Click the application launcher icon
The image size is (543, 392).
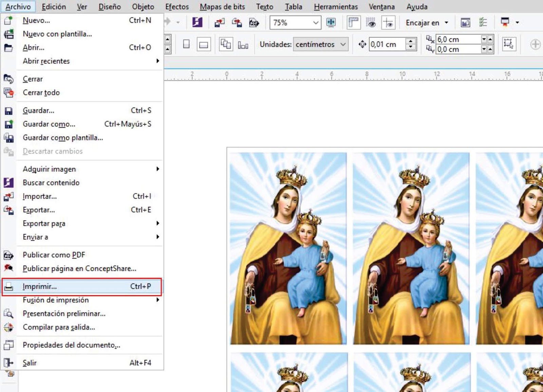click(505, 22)
